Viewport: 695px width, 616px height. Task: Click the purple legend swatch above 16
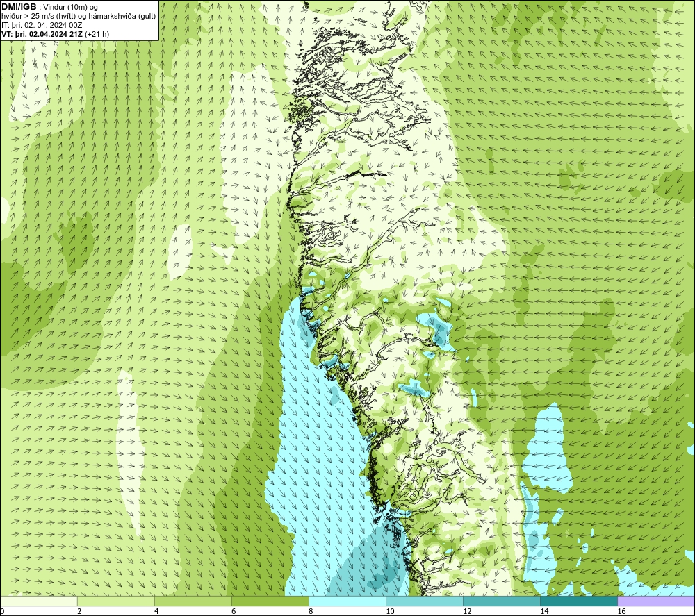coord(656,601)
